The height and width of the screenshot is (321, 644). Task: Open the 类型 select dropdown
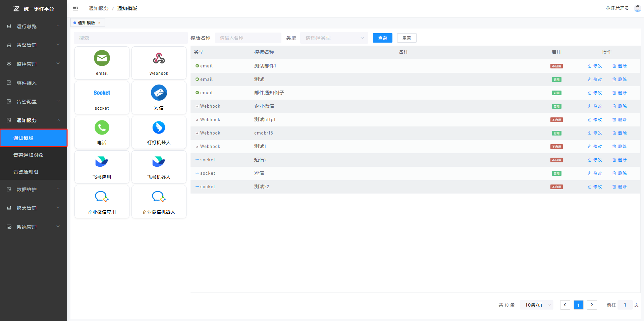334,38
